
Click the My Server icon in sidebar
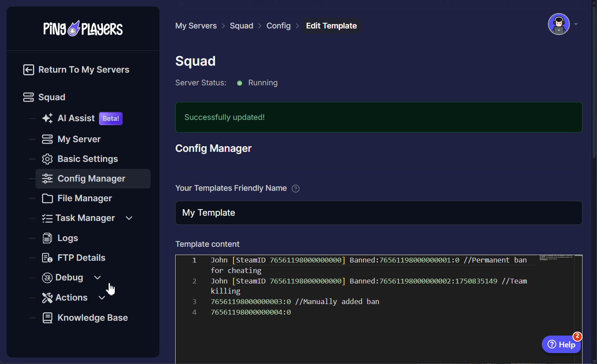point(47,139)
